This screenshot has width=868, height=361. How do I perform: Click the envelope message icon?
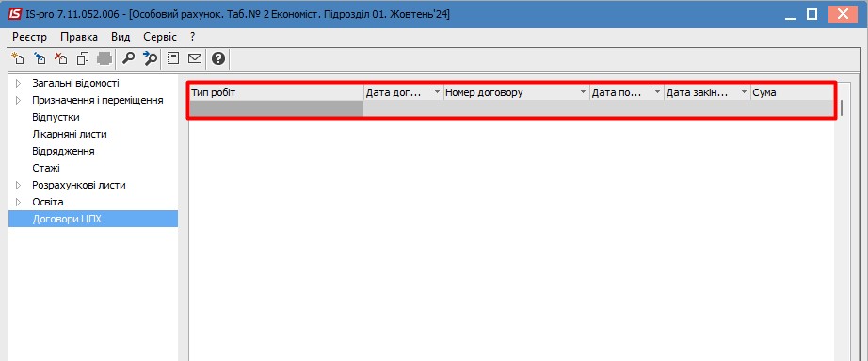[x=195, y=58]
